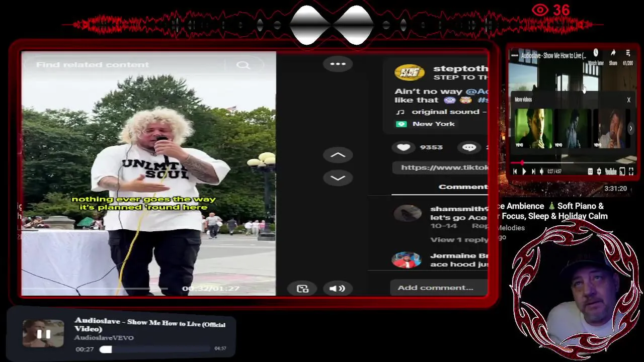Seek the now-playing widget progress bar

(154, 349)
